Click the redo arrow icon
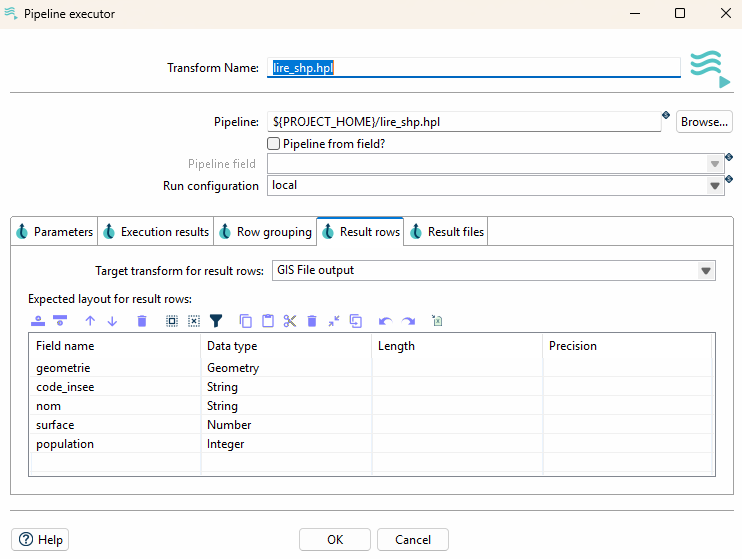The width and height of the screenshot is (742, 559). (408, 321)
